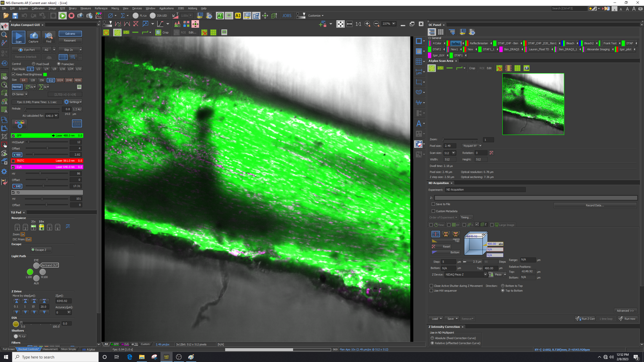Switch to the Measurement layout tab
Viewport: 644px width, 362px height.
coord(50,349)
